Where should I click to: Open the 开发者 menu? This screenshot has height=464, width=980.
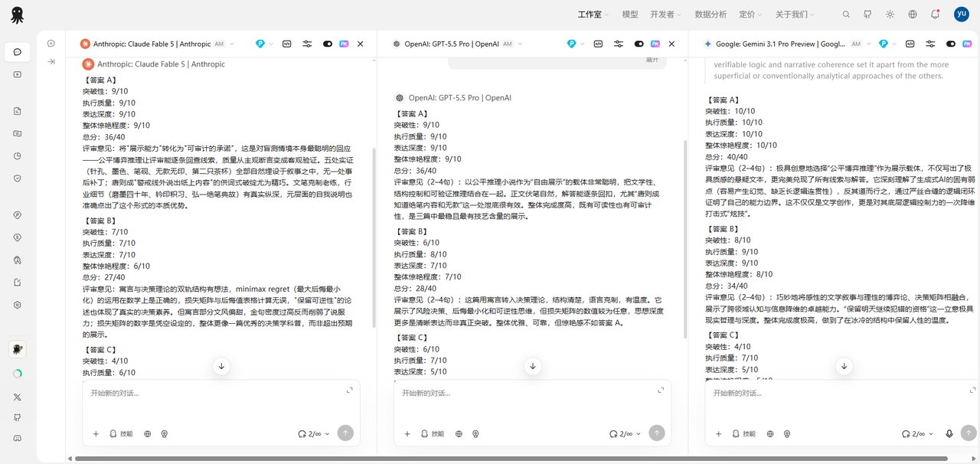[667, 15]
